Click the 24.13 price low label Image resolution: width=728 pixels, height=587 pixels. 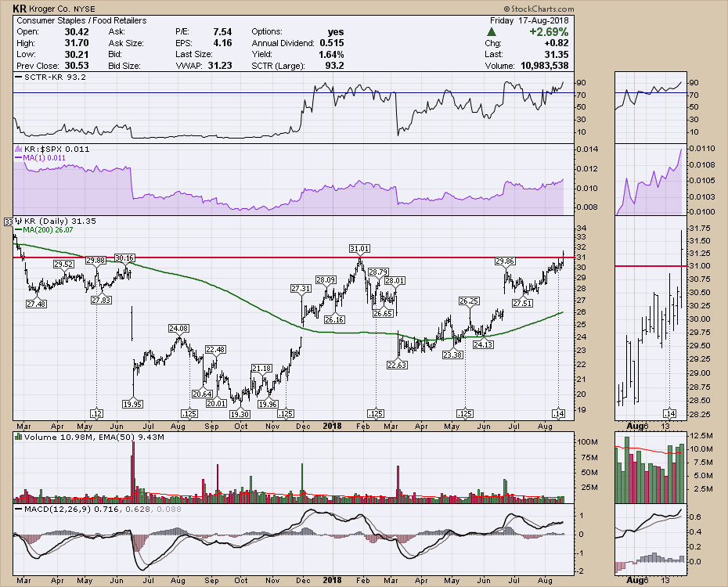[x=483, y=345]
